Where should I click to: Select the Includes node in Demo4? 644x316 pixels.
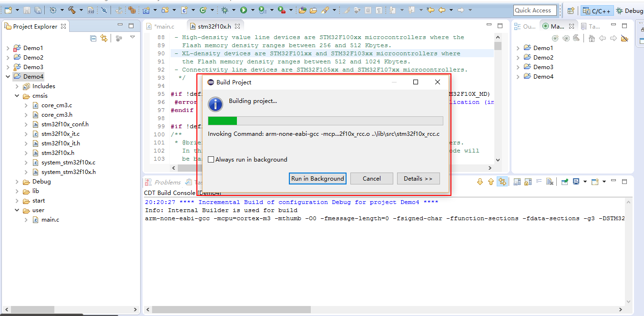(x=43, y=86)
